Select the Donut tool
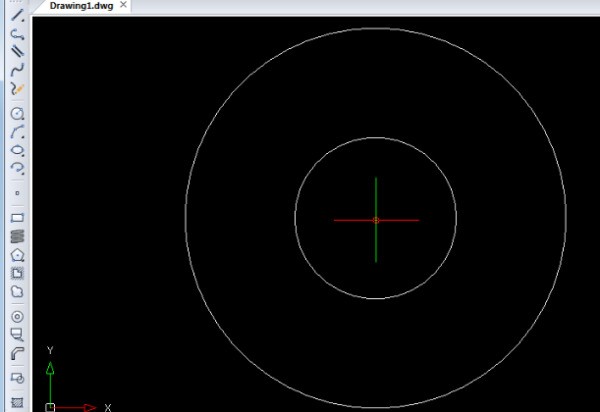 click(17, 316)
